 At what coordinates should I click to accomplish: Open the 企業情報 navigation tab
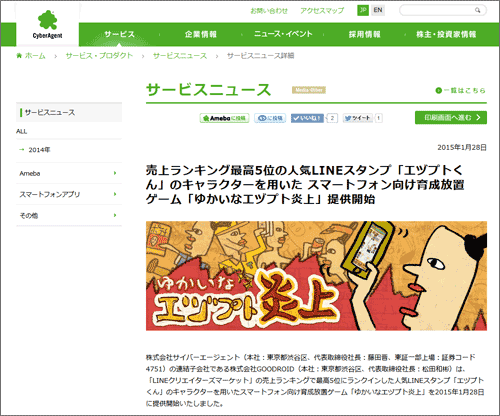point(201,34)
